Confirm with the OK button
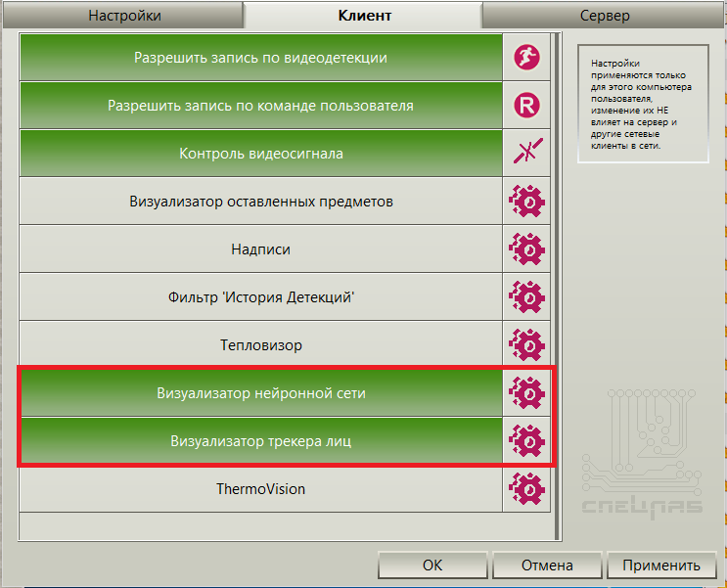The height and width of the screenshot is (588, 727). (432, 565)
